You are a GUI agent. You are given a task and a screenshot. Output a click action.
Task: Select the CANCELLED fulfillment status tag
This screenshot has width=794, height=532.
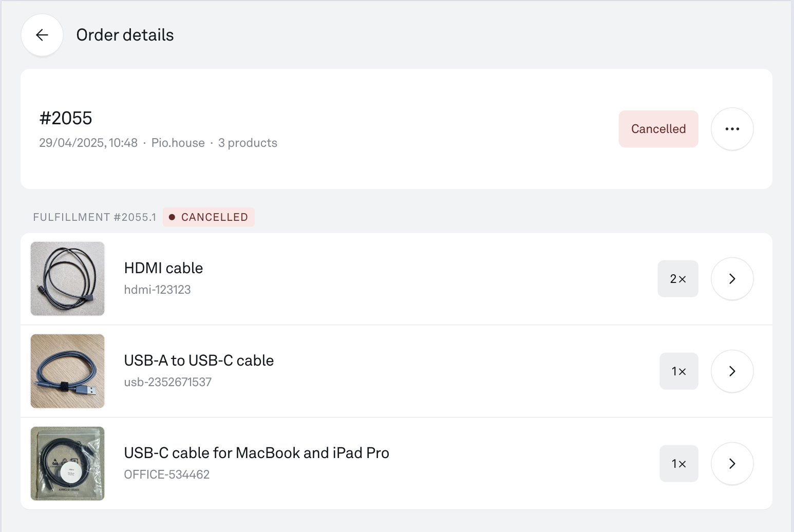[209, 217]
